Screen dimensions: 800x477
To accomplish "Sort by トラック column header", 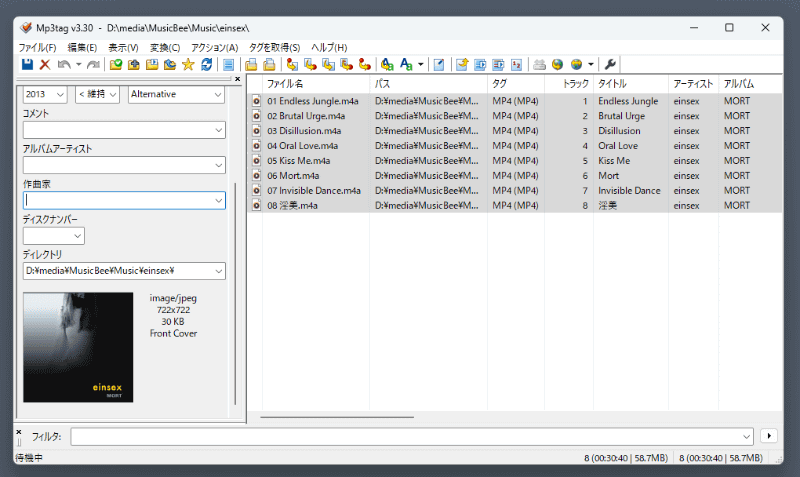I will 569,84.
